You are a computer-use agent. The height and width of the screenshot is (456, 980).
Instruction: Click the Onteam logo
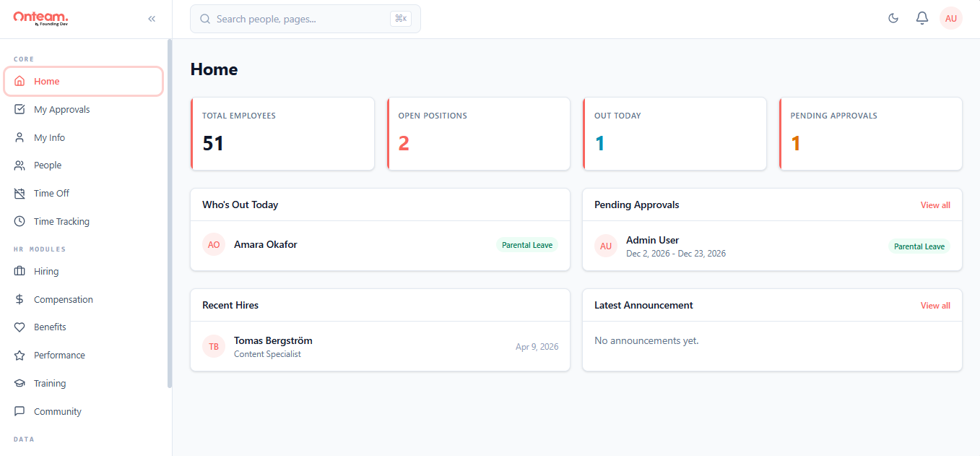pos(41,18)
